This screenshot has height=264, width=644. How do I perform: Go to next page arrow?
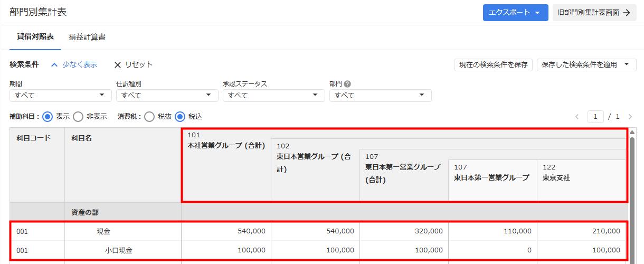click(x=630, y=117)
